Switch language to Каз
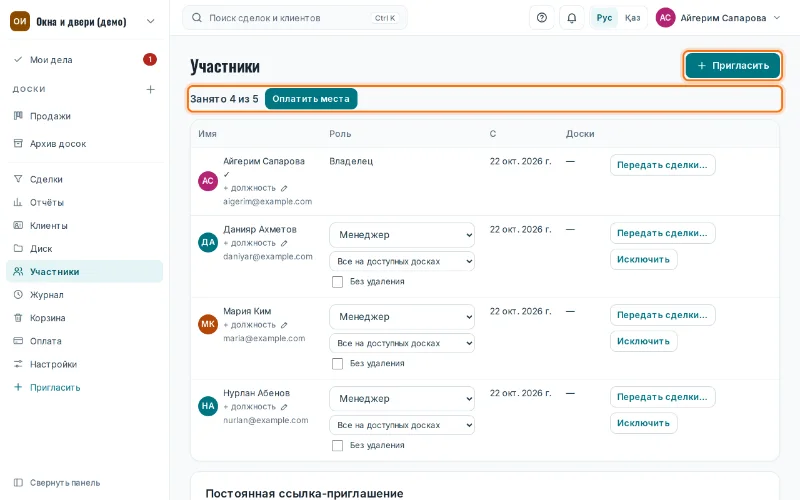Image resolution: width=800 pixels, height=500 pixels. pos(633,18)
